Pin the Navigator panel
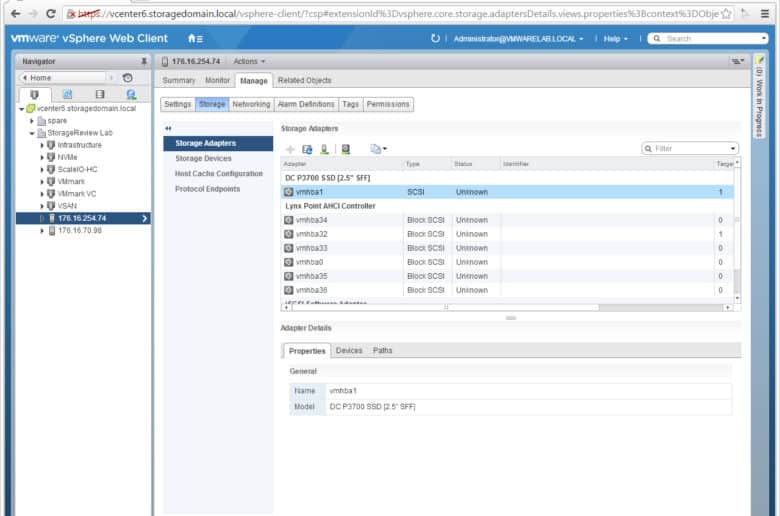 coord(144,61)
